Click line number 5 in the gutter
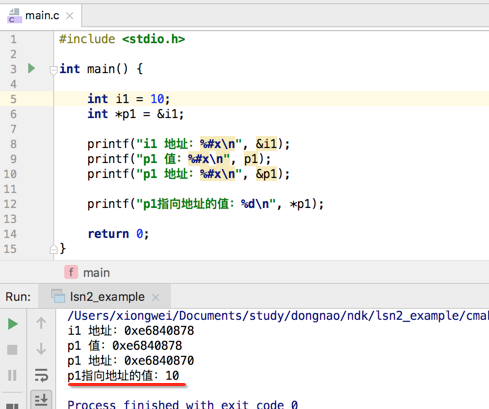 click(x=13, y=99)
